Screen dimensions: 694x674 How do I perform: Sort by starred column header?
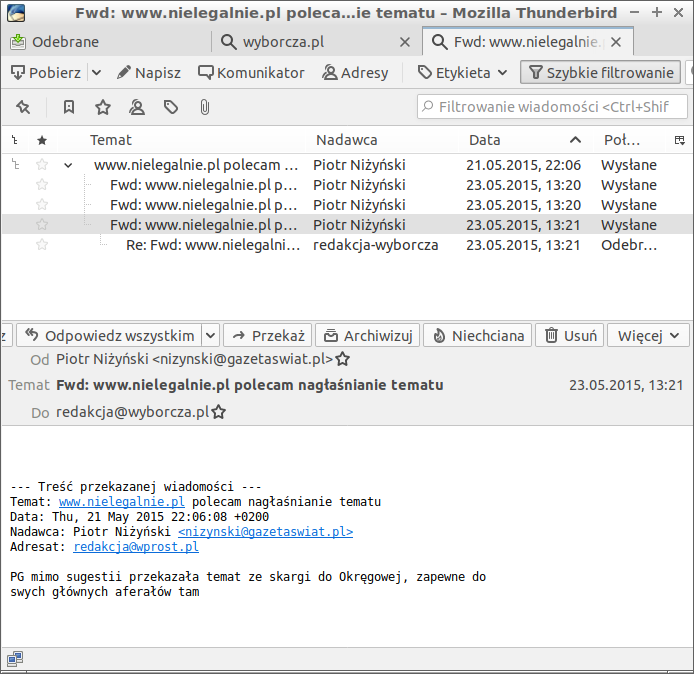(42, 140)
